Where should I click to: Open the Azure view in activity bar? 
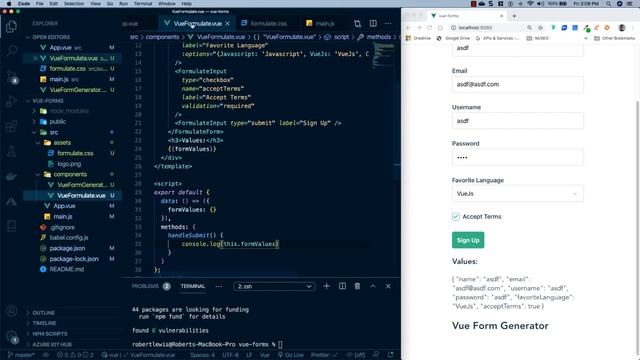[x=11, y=201]
